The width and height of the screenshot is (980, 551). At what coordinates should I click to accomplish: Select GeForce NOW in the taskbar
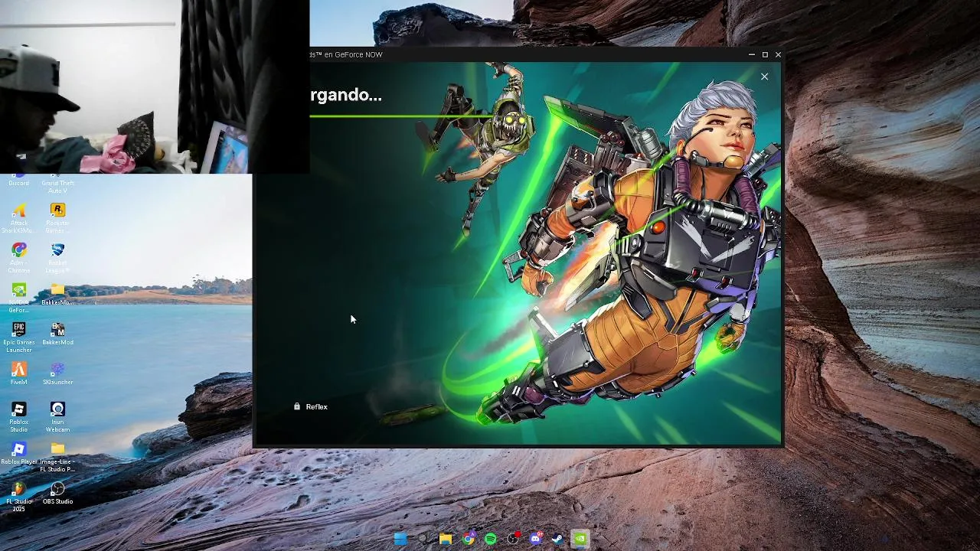tap(580, 539)
